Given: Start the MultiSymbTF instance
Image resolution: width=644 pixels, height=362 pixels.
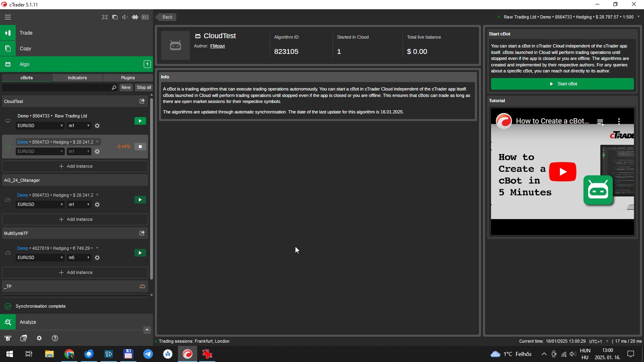Looking at the screenshot, I should click(x=140, y=253).
